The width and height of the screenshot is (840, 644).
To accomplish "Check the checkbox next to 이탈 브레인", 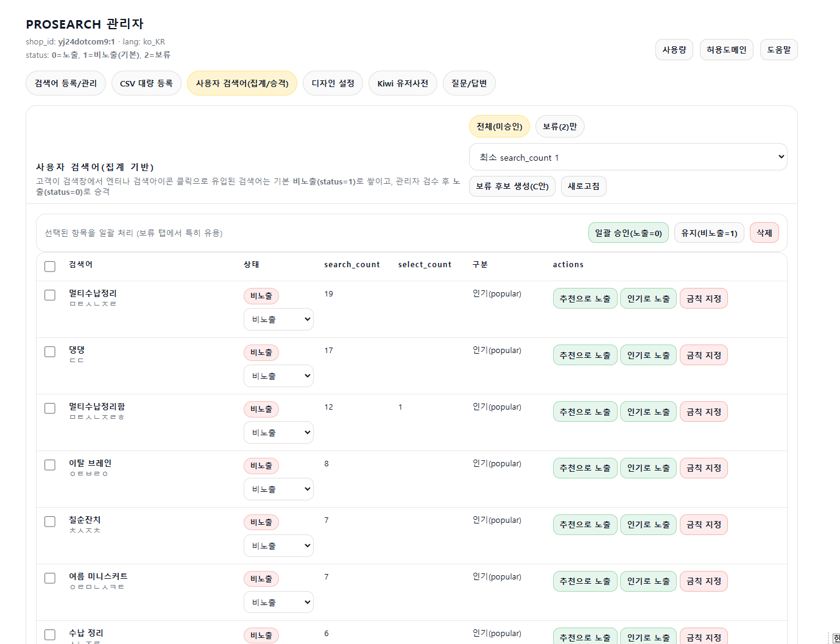I will (x=49, y=464).
